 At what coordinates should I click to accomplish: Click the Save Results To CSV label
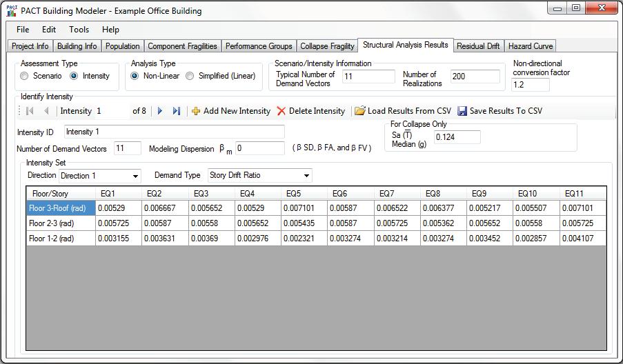(x=506, y=111)
